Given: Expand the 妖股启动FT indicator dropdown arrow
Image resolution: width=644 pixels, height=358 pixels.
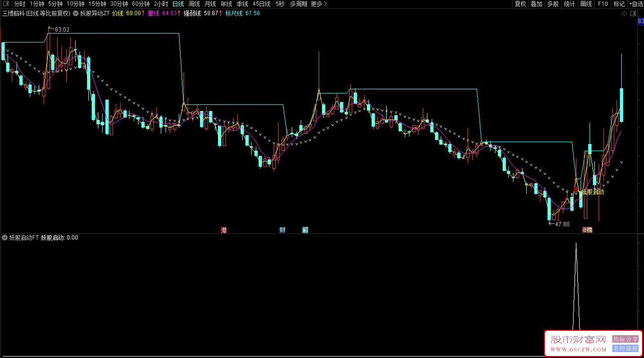Looking at the screenshot, I should click(x=5, y=238).
